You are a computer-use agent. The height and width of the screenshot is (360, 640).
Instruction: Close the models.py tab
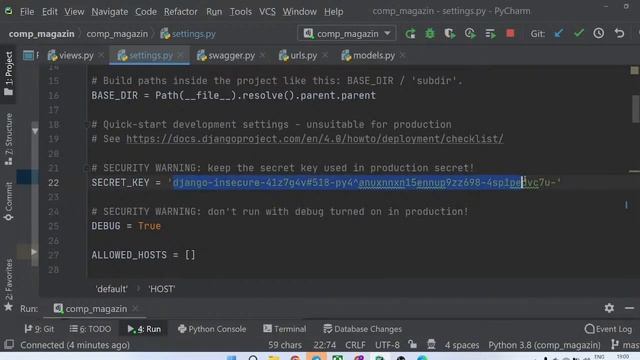[x=402, y=55]
